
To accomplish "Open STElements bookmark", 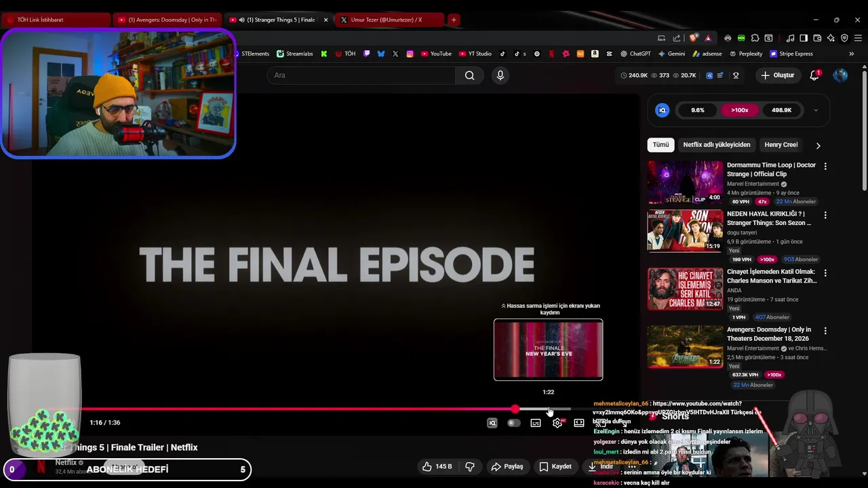I will pyautogui.click(x=253, y=54).
